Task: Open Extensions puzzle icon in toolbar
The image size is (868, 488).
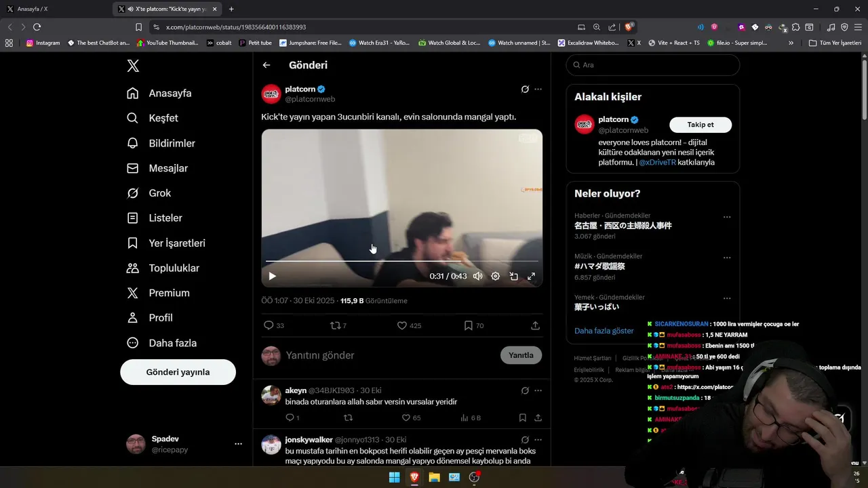Action: click(x=795, y=27)
